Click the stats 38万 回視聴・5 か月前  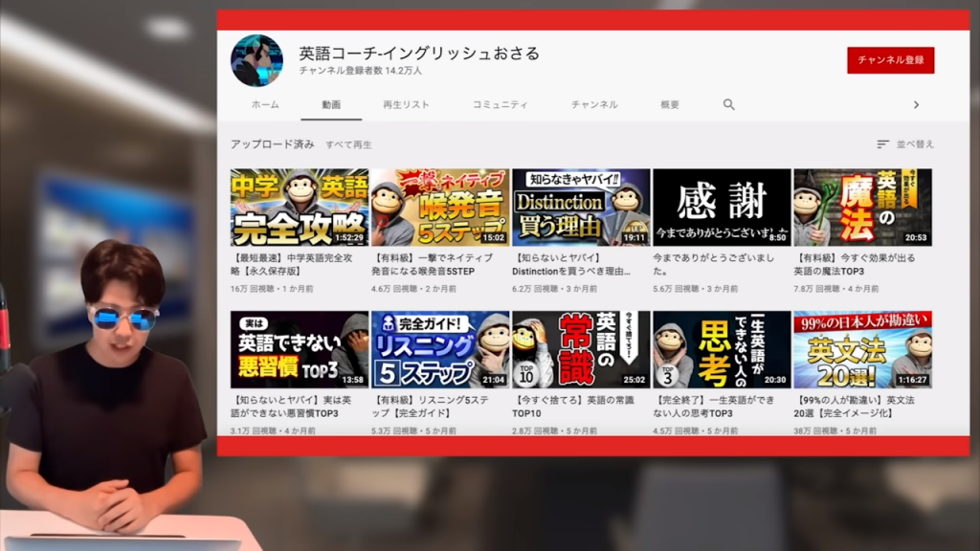click(835, 430)
